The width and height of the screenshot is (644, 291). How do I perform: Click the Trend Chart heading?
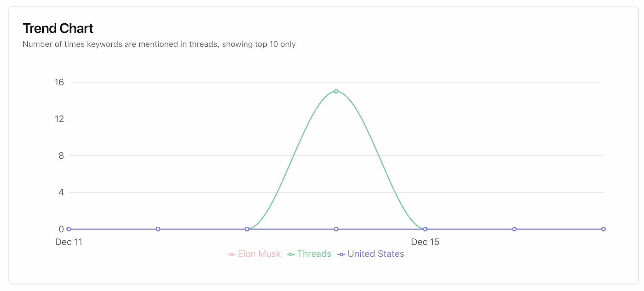pos(58,28)
